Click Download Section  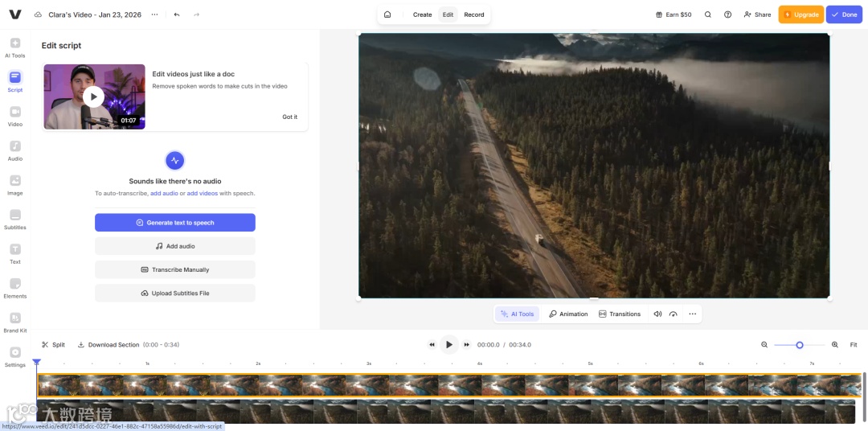(x=108, y=345)
